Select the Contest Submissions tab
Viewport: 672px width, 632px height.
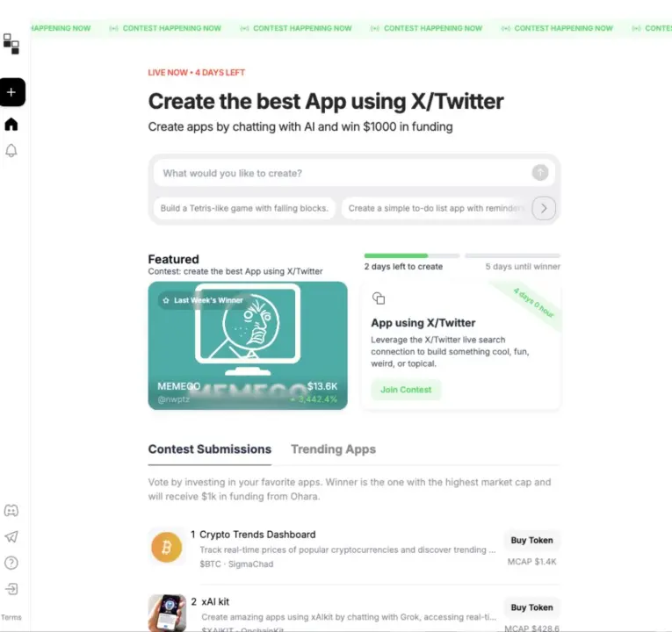[210, 449]
